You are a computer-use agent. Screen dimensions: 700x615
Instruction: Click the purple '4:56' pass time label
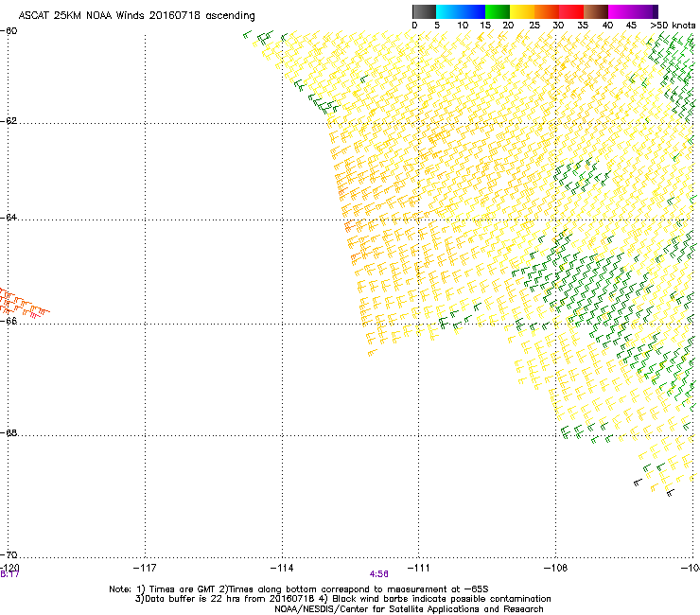click(379, 574)
